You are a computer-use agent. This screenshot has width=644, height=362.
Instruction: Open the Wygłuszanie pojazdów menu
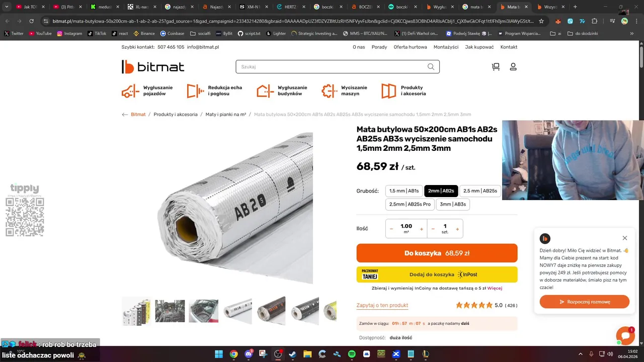[x=147, y=90]
